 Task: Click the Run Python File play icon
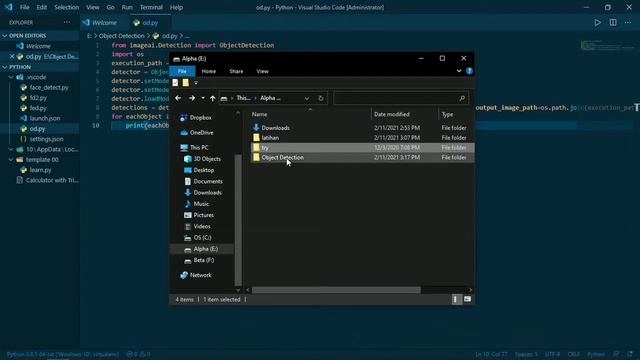(597, 23)
